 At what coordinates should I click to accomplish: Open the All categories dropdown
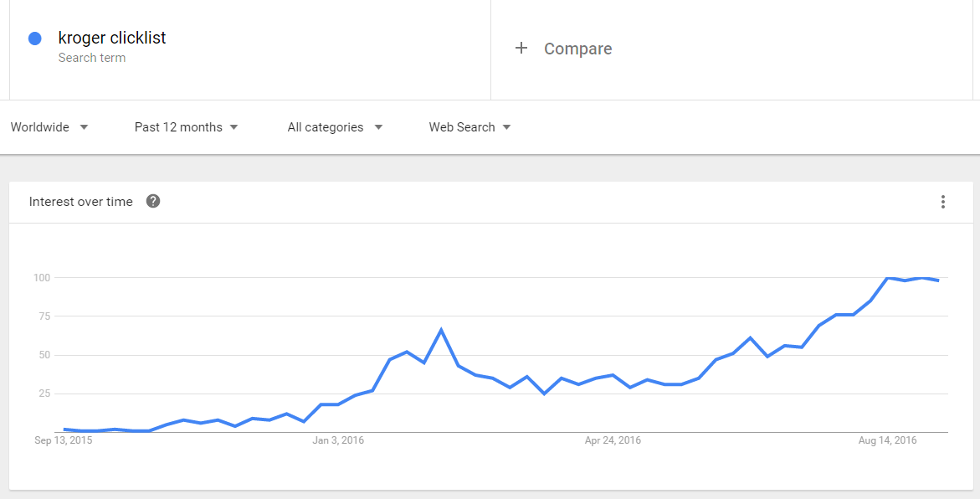(x=335, y=127)
